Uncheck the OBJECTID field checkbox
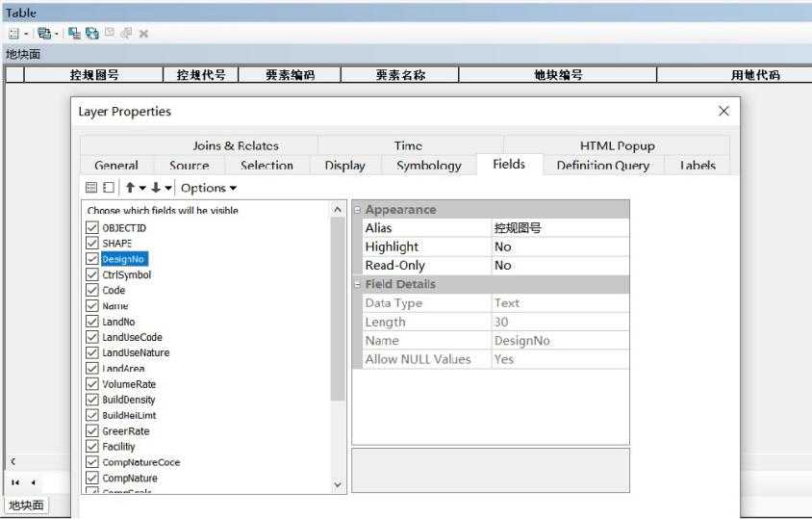 92,227
